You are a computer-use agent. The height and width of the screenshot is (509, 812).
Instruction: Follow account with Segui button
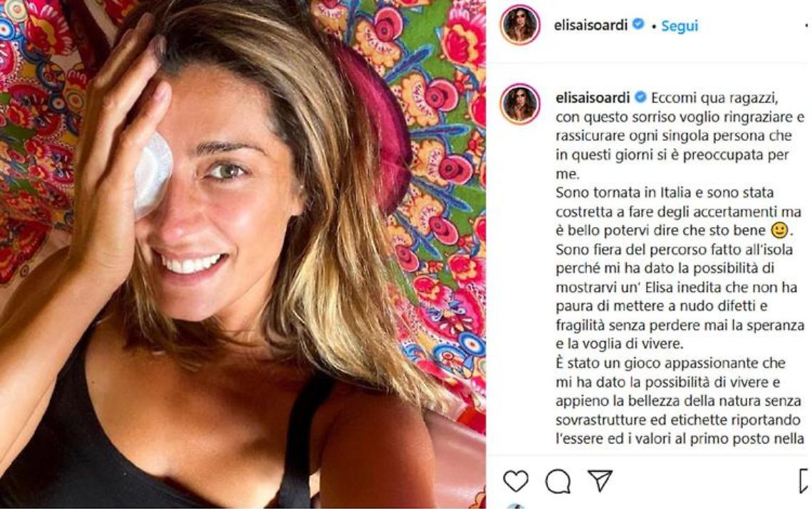tap(680, 26)
